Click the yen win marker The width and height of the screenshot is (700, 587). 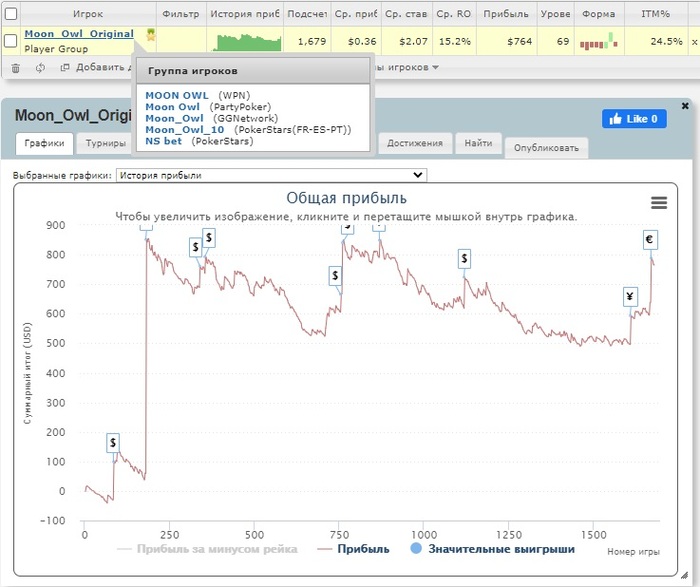tap(630, 297)
